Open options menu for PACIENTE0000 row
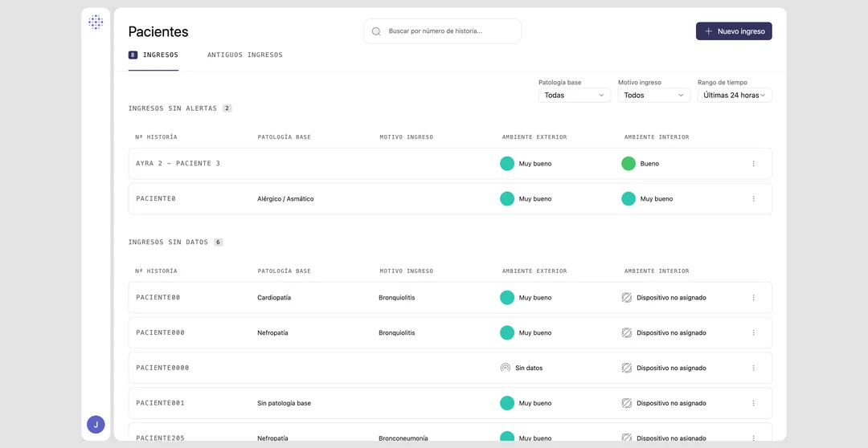Image resolution: width=868 pixels, height=448 pixels. [753, 368]
